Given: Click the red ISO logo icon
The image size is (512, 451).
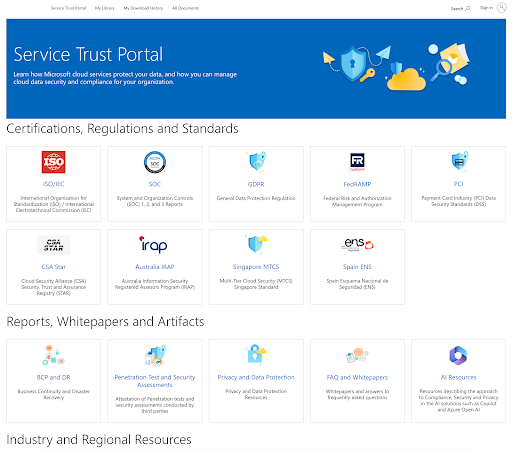Looking at the screenshot, I should pos(53,162).
